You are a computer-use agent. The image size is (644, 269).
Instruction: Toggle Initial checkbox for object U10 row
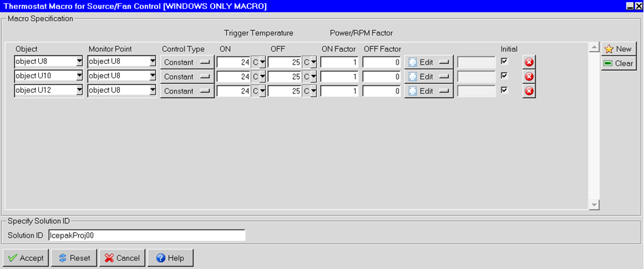click(x=504, y=76)
